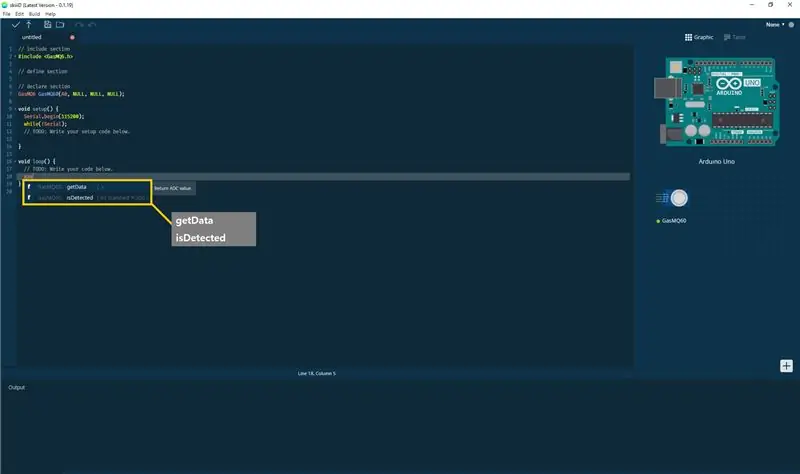The height and width of the screenshot is (474, 800).
Task: Click the Line 18, Column 5 status text
Action: pos(317,373)
